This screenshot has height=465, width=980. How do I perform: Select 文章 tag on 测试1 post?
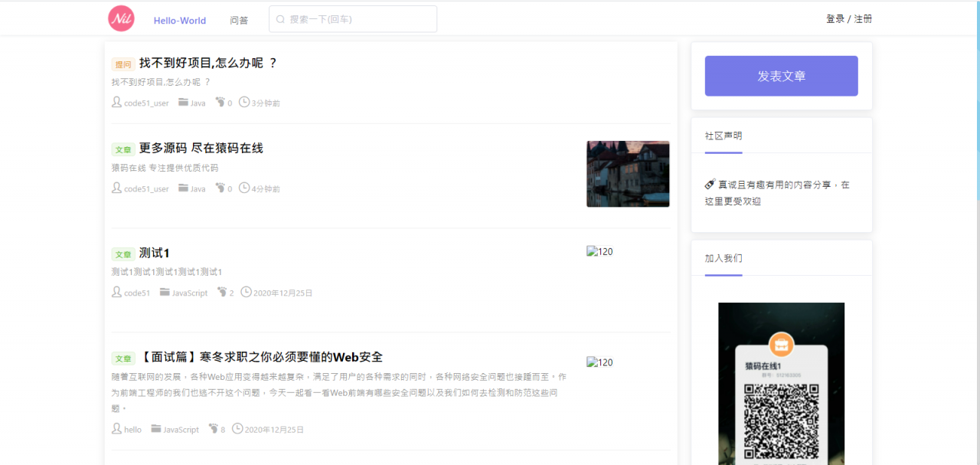point(123,254)
